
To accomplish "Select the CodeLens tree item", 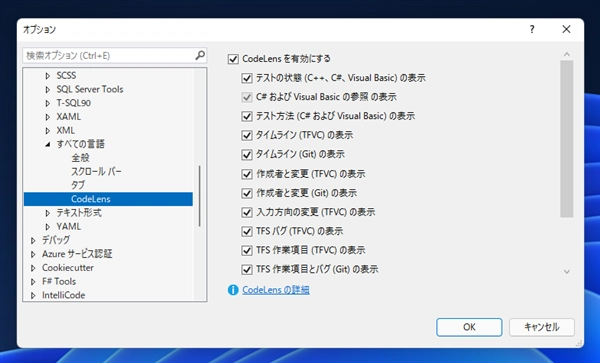I will click(108, 199).
